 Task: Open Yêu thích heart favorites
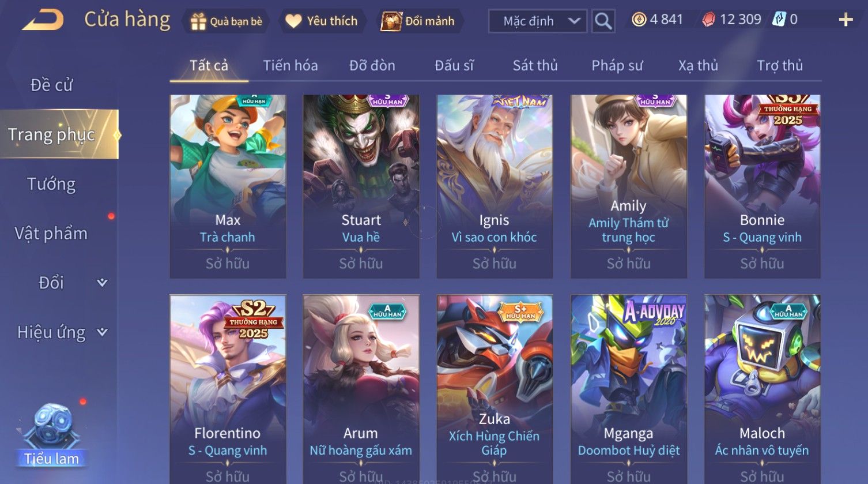coord(293,21)
